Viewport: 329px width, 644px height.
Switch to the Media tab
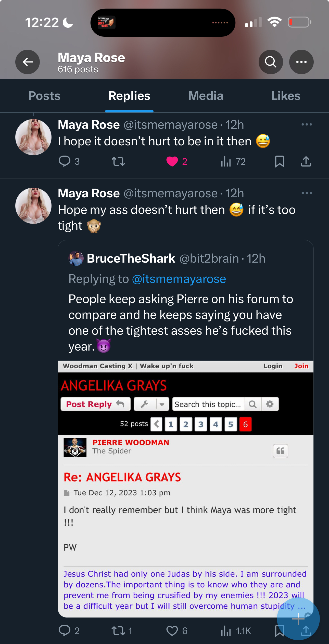click(206, 96)
